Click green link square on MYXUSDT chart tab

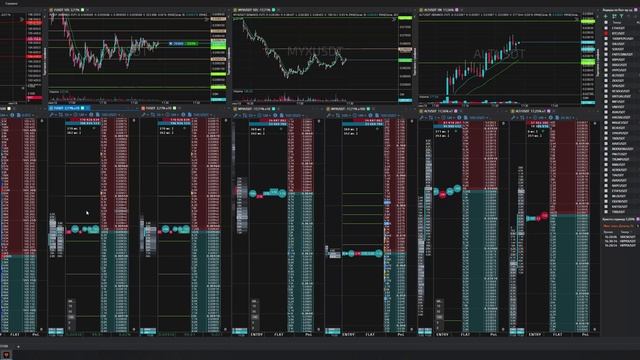273,9
